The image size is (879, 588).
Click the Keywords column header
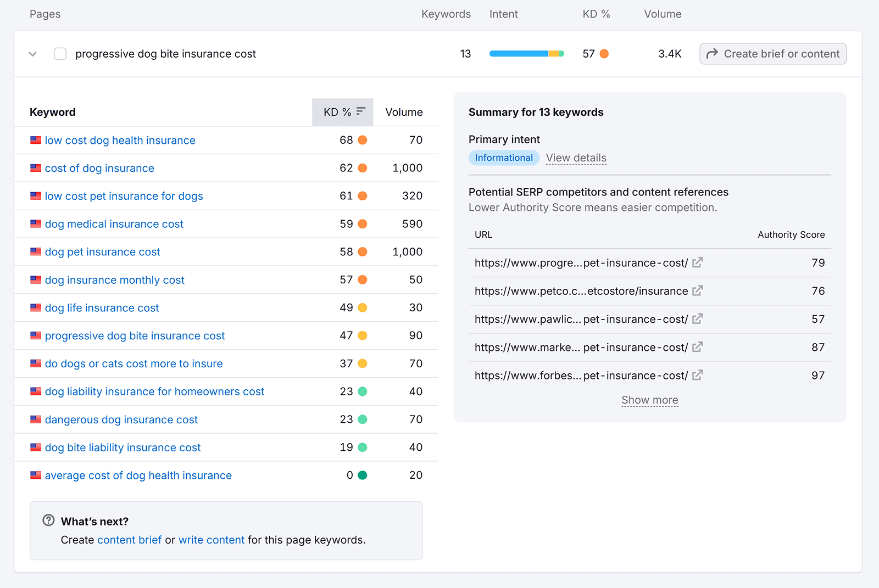[x=446, y=14]
